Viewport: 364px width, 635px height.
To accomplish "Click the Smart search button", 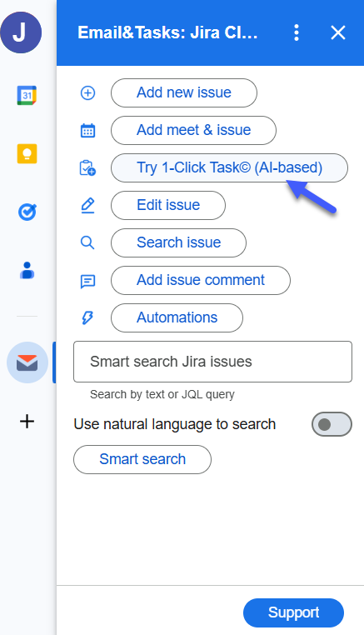I will [142, 459].
